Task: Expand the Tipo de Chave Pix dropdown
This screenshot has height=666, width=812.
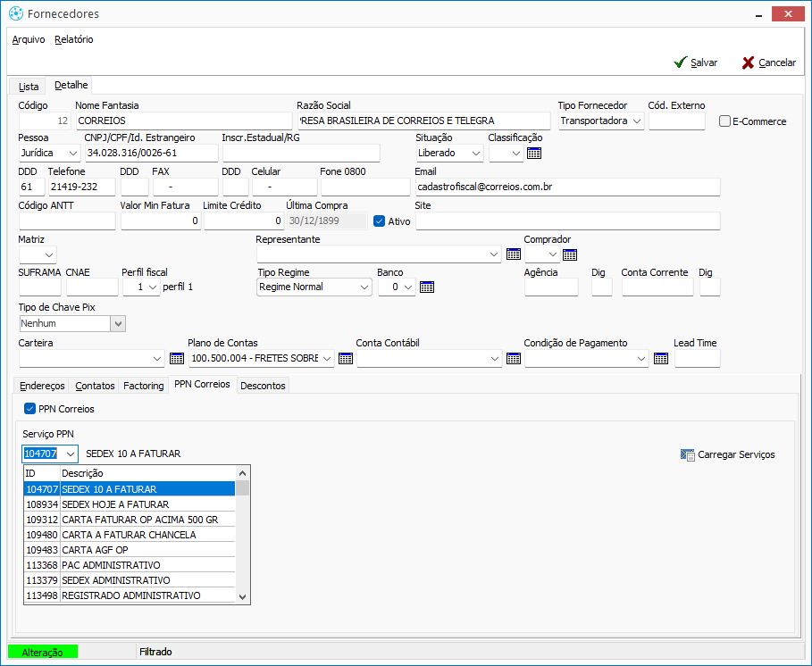Action: [x=118, y=323]
